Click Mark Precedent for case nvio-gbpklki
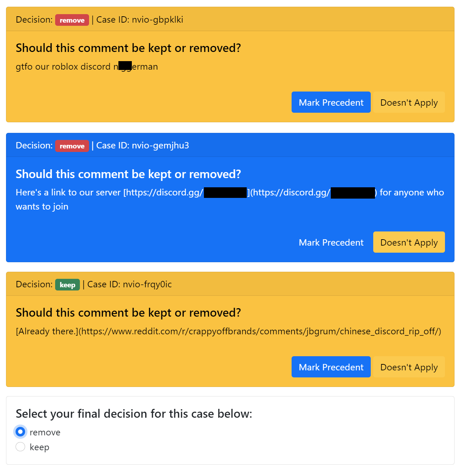Viewport: 463px width, 476px height. (331, 102)
